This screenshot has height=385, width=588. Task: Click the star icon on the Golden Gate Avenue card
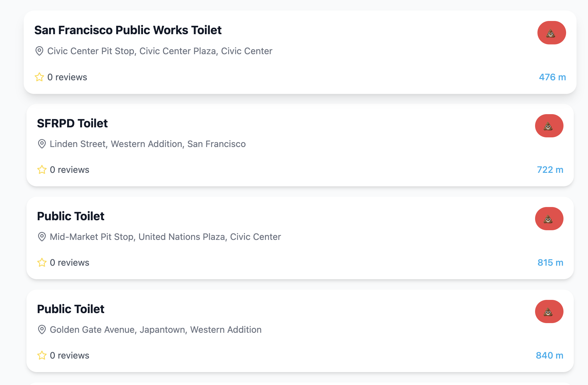(42, 355)
